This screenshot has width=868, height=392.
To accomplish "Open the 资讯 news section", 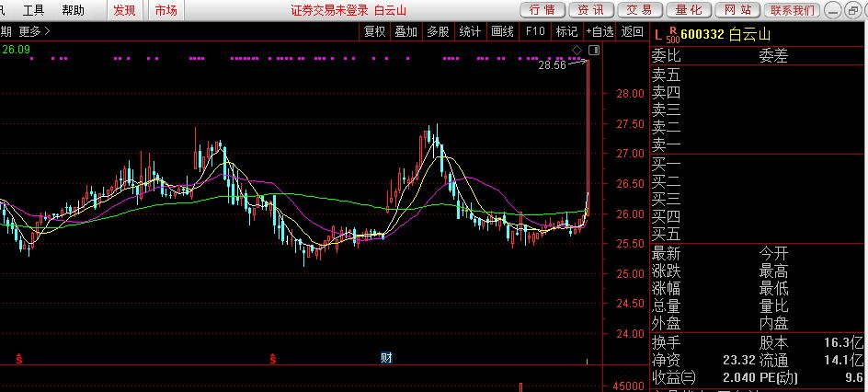I will click(590, 10).
